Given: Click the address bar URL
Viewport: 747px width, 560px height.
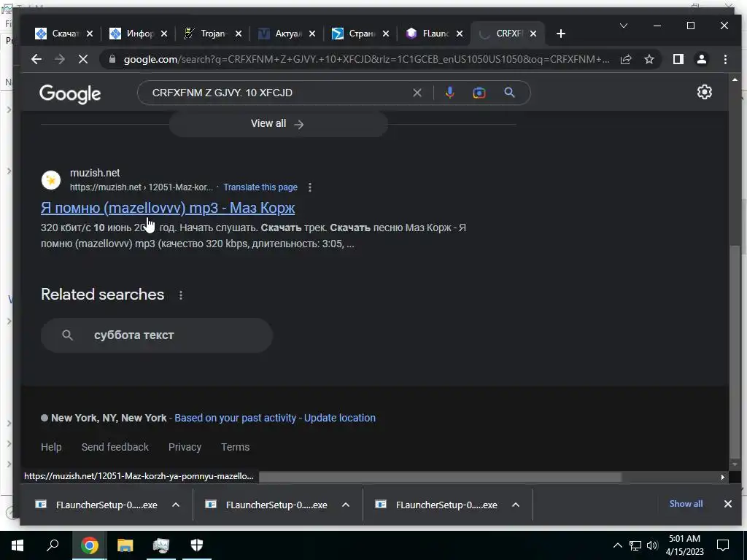Looking at the screenshot, I should tap(366, 59).
